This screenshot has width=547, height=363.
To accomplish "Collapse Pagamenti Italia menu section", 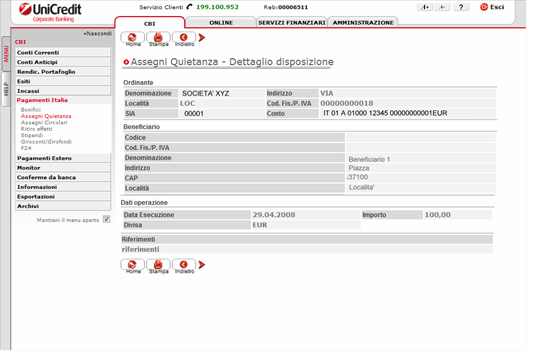I will click(x=63, y=100).
